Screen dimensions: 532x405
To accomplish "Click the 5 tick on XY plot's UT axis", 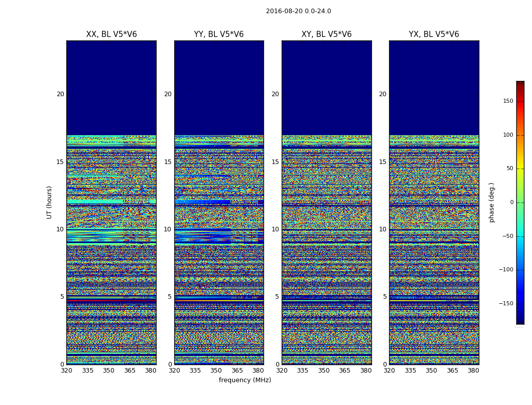I will point(277,297).
